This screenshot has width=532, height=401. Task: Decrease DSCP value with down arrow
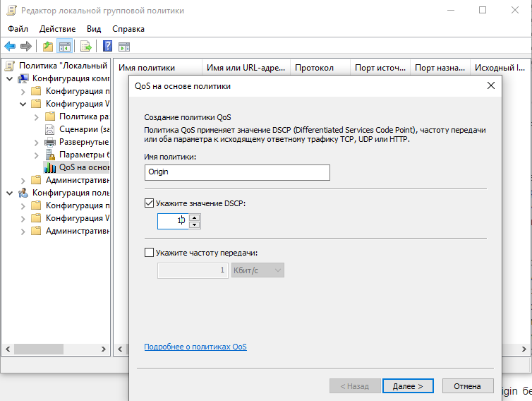195,225
